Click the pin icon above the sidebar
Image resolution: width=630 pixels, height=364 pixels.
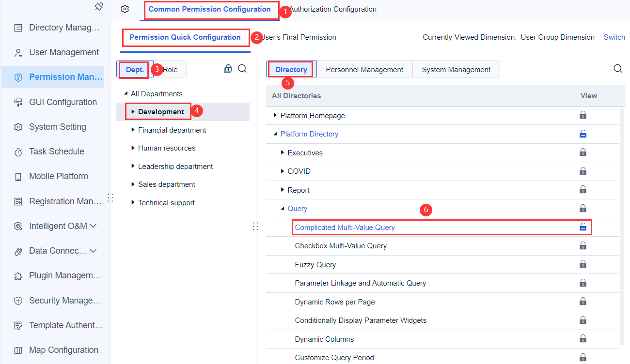(99, 7)
